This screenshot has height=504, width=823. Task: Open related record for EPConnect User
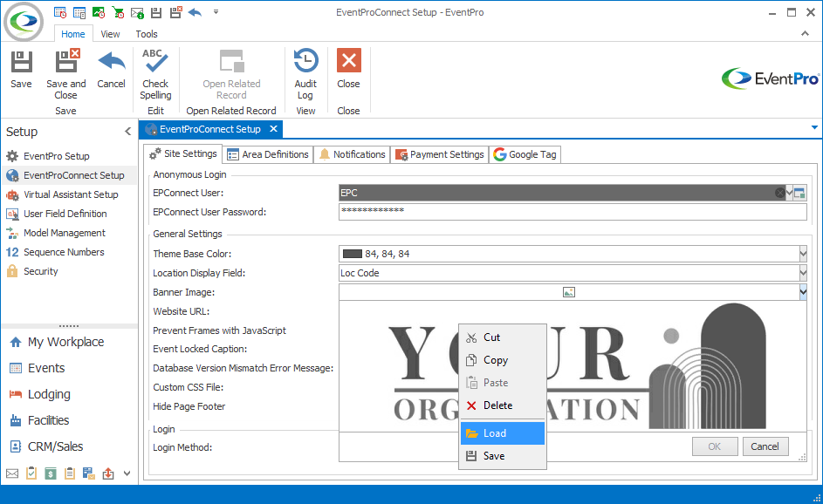(x=800, y=193)
